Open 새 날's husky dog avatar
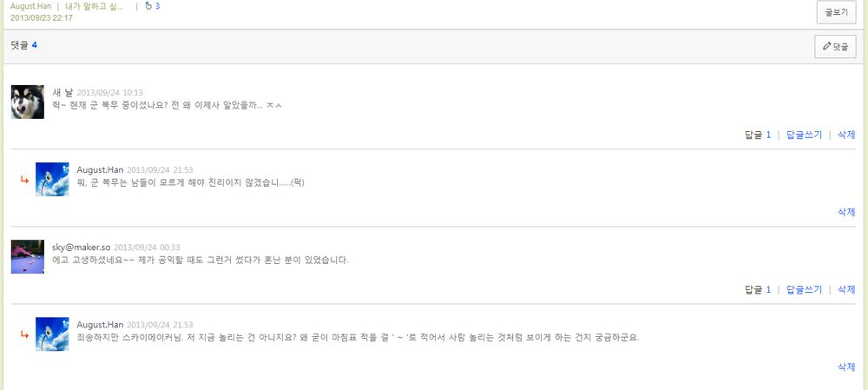868x390 pixels. pos(28,102)
